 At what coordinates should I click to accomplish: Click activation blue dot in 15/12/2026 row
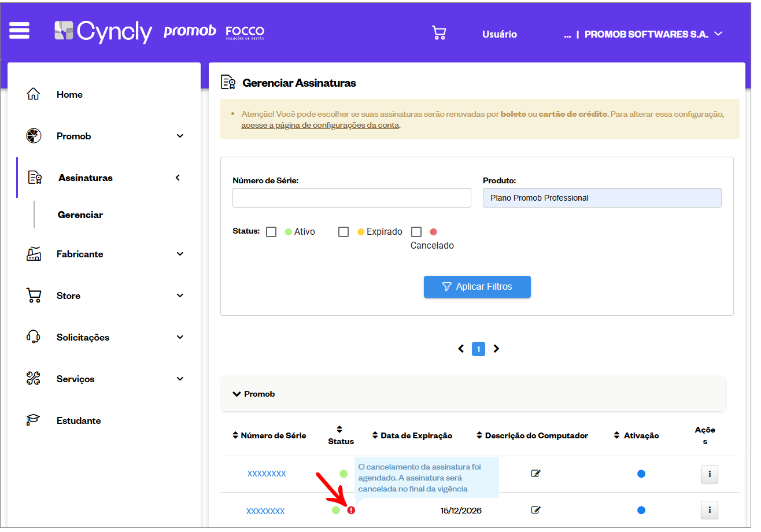pos(641,510)
